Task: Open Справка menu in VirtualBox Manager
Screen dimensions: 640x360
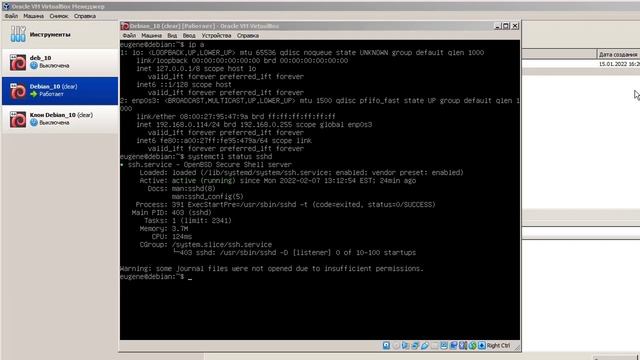Action: (x=85, y=16)
